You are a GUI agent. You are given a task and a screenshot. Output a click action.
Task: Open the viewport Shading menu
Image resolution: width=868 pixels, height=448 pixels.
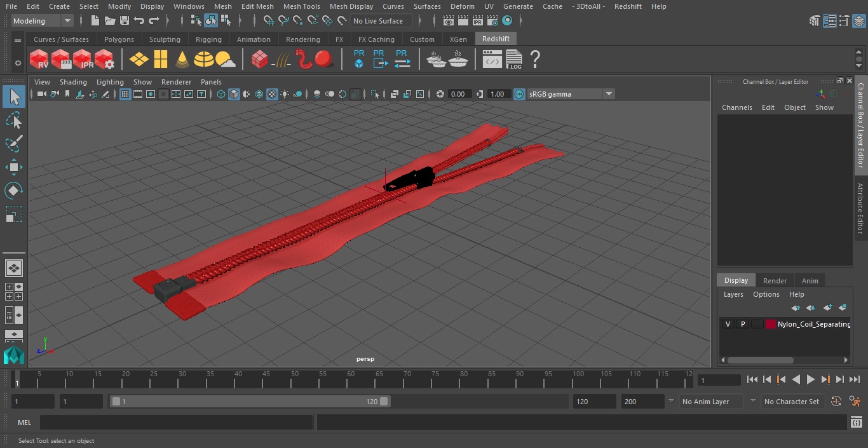point(73,82)
